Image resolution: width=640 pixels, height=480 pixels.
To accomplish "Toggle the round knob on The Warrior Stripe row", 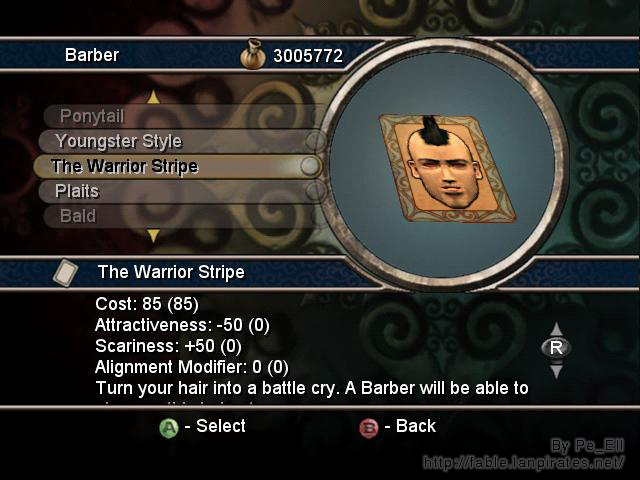I will [310, 166].
